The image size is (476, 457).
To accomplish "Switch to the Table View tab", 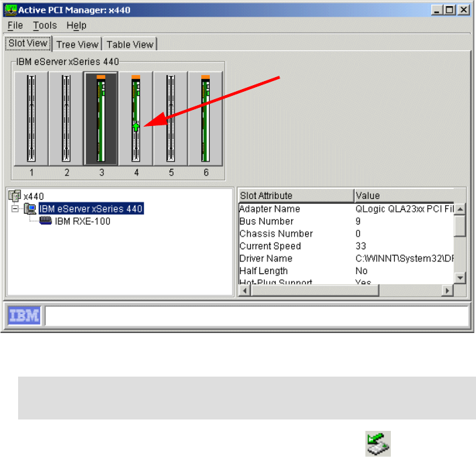I will 130,44.
